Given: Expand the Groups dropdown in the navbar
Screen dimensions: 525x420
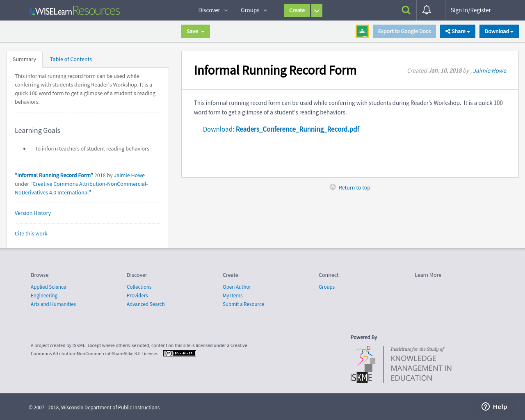Looking at the screenshot, I should pyautogui.click(x=253, y=10).
